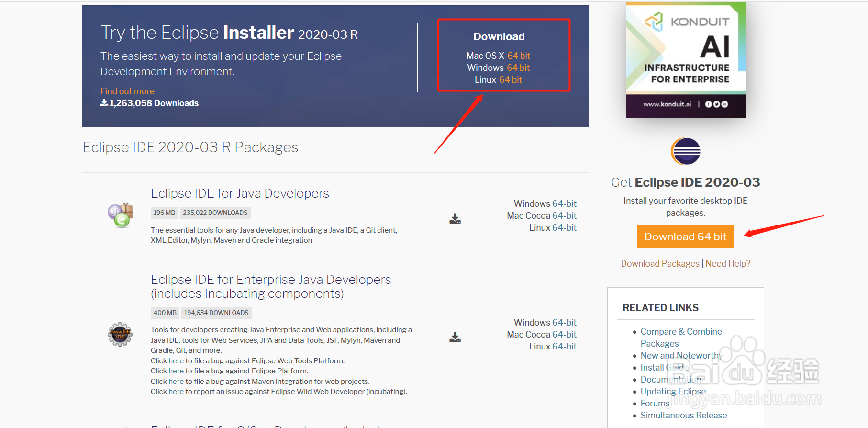Click the 235,022 DOWNLOADS badge

(215, 213)
